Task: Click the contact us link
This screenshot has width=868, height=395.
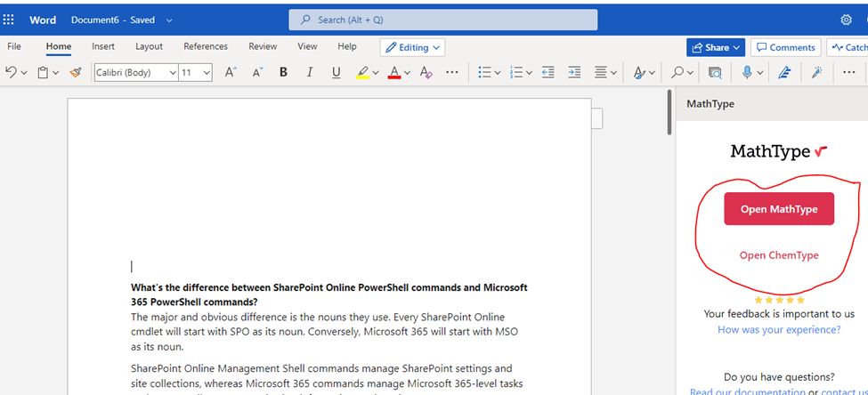Action: coord(844,391)
